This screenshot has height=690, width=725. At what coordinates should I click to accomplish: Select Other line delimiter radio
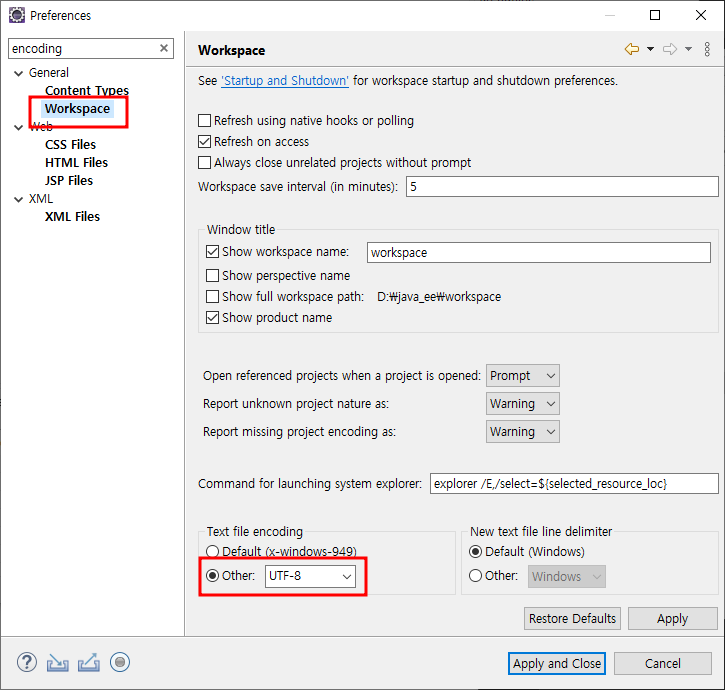(x=475, y=576)
